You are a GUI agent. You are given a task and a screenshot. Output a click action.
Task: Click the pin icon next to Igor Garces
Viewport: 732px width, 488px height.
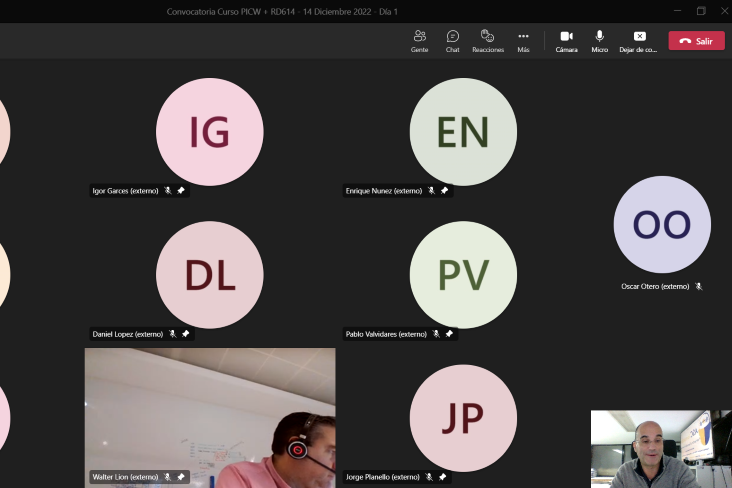181,191
